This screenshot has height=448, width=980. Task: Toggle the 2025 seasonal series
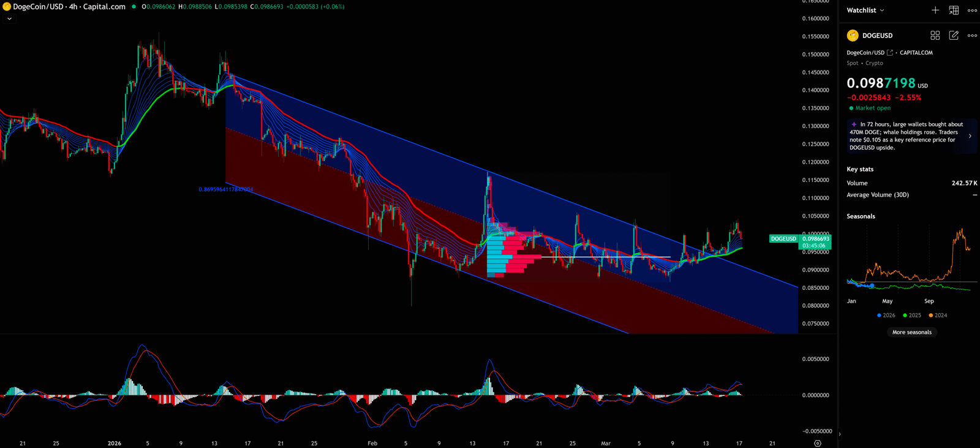point(911,315)
